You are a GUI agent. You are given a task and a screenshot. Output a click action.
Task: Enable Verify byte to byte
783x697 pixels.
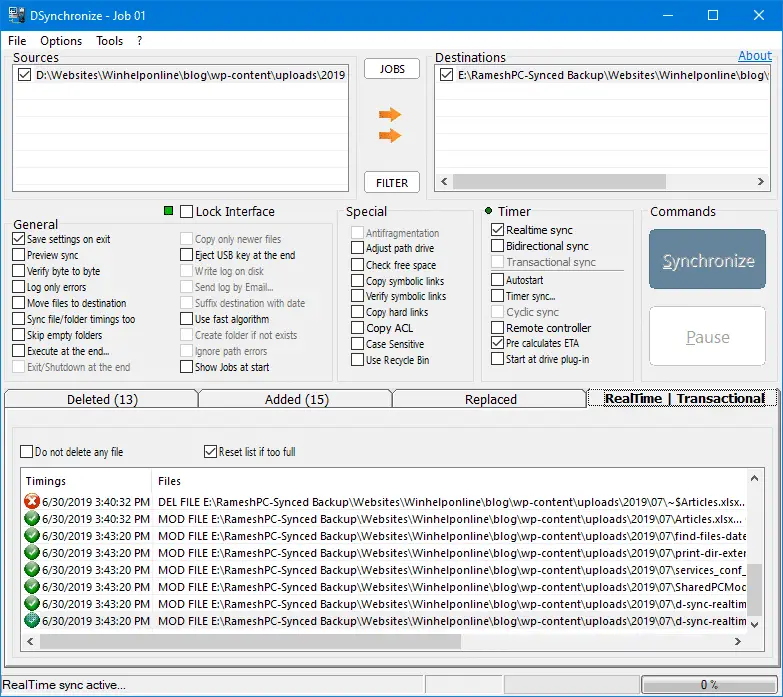(x=18, y=271)
